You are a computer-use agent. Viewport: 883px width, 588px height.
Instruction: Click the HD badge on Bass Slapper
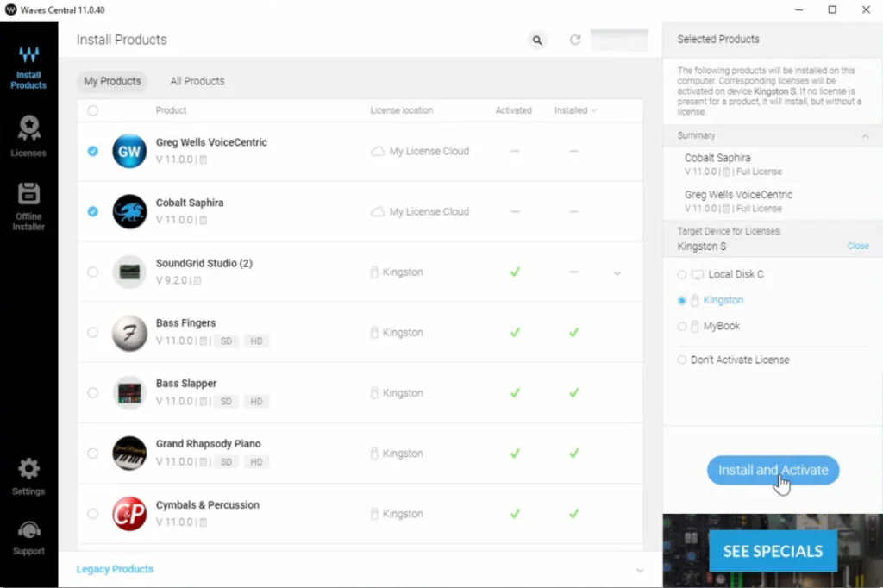pyautogui.click(x=256, y=401)
